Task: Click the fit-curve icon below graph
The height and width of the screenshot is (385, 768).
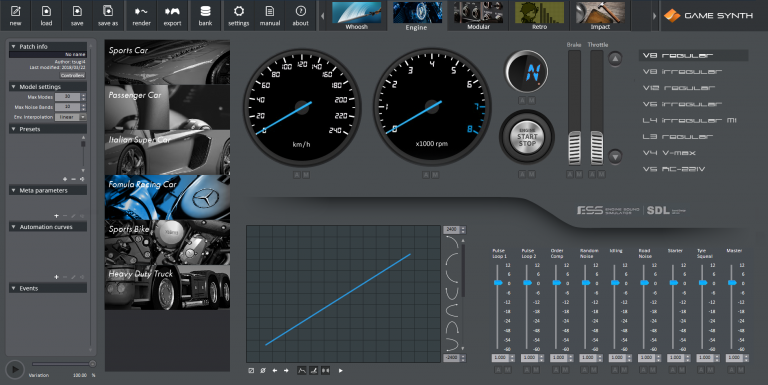Action: click(251, 371)
